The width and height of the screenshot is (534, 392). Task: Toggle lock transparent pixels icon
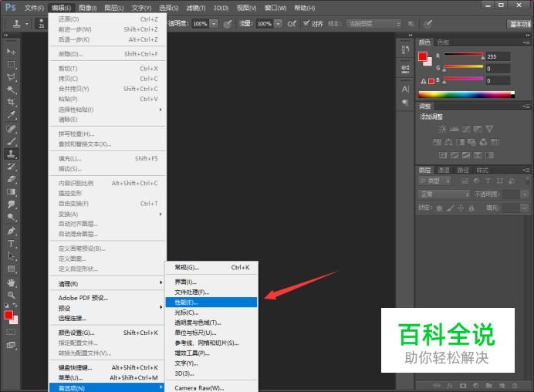pyautogui.click(x=439, y=208)
